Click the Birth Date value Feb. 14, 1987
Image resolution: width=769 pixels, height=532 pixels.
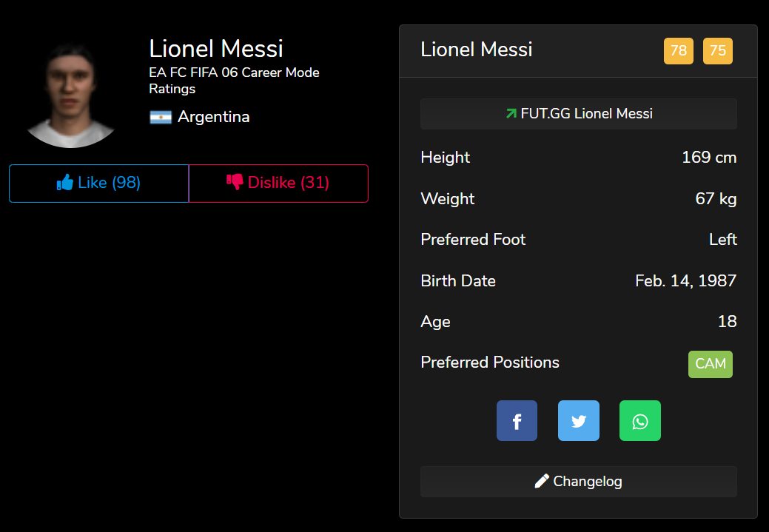tap(685, 281)
